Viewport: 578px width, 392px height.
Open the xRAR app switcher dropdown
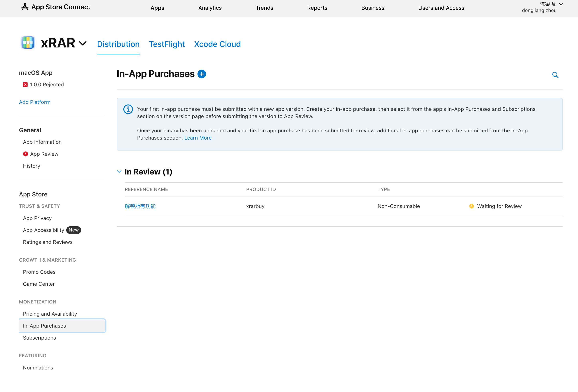[x=83, y=43]
